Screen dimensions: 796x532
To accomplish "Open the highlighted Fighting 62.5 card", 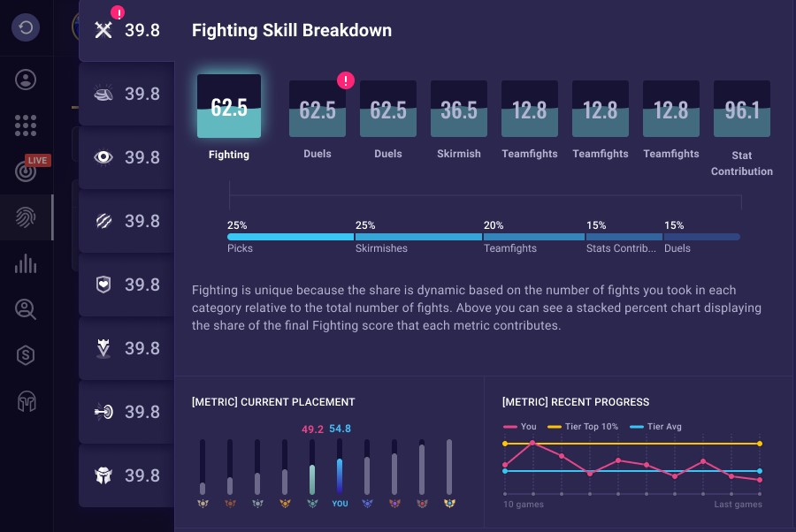I will click(228, 106).
